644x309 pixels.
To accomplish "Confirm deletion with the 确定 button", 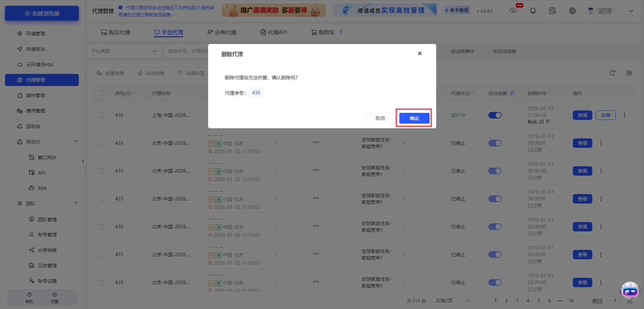I will tap(414, 118).
